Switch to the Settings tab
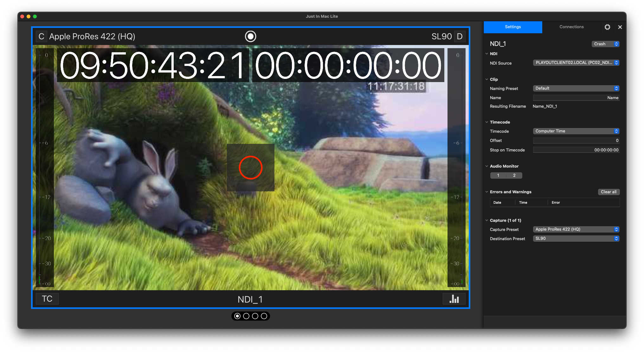The height and width of the screenshot is (352, 644). point(513,27)
